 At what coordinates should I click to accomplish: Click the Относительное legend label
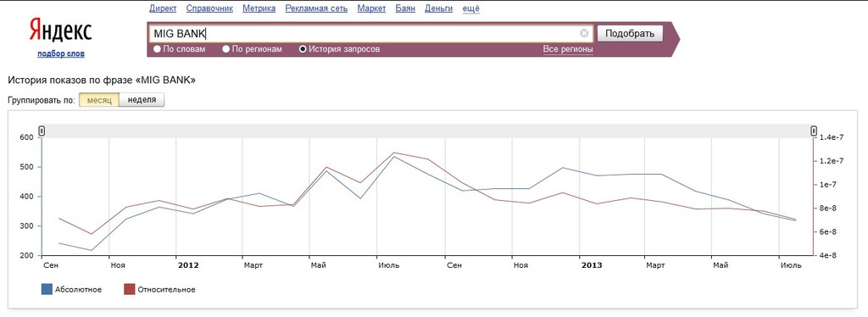coord(167,289)
